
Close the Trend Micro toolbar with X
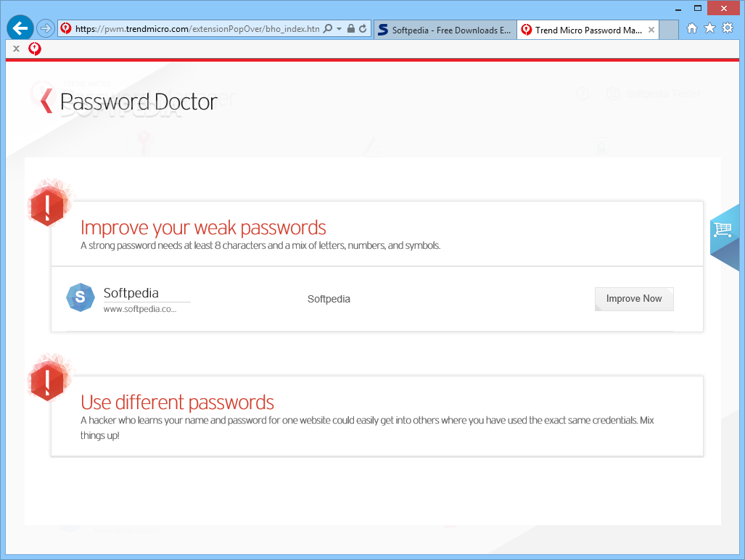click(16, 49)
